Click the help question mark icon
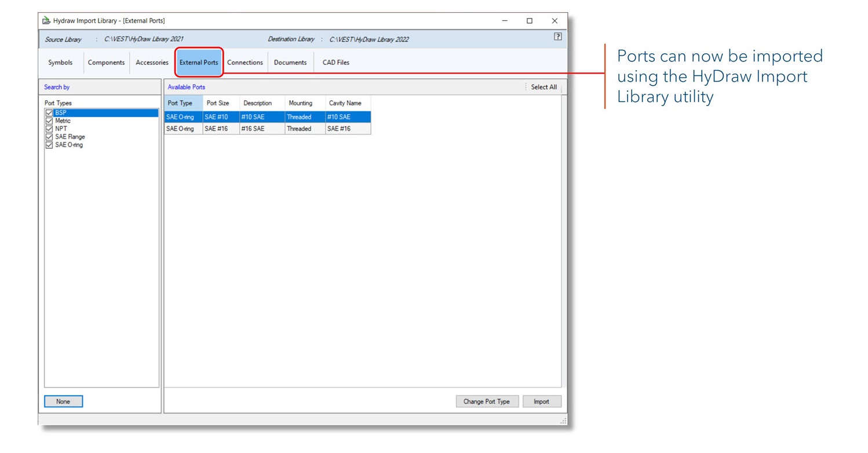Screen dimensions: 868x453 click(x=557, y=36)
